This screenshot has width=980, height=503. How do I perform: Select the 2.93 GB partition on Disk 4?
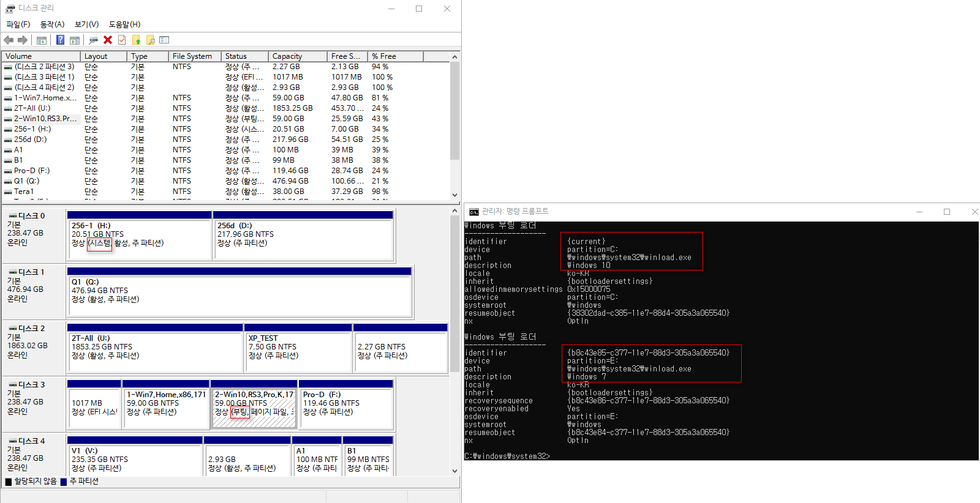tap(247, 456)
